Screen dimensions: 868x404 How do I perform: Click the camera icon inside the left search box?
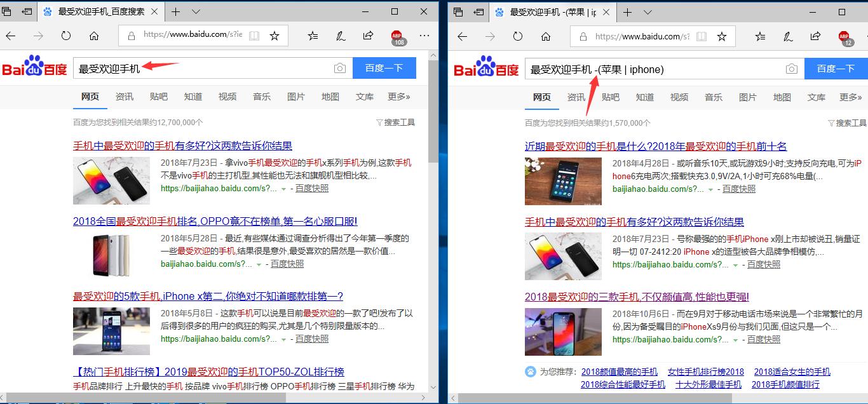[339, 68]
